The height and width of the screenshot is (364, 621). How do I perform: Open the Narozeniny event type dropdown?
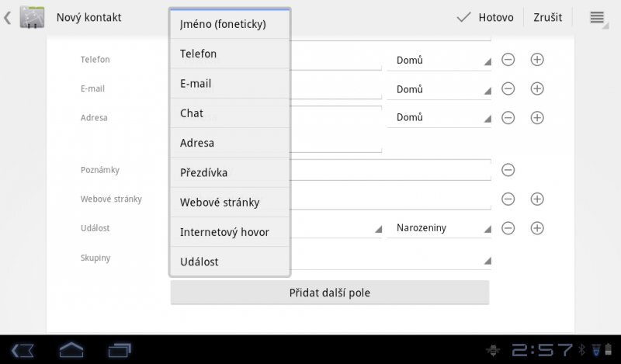point(439,228)
